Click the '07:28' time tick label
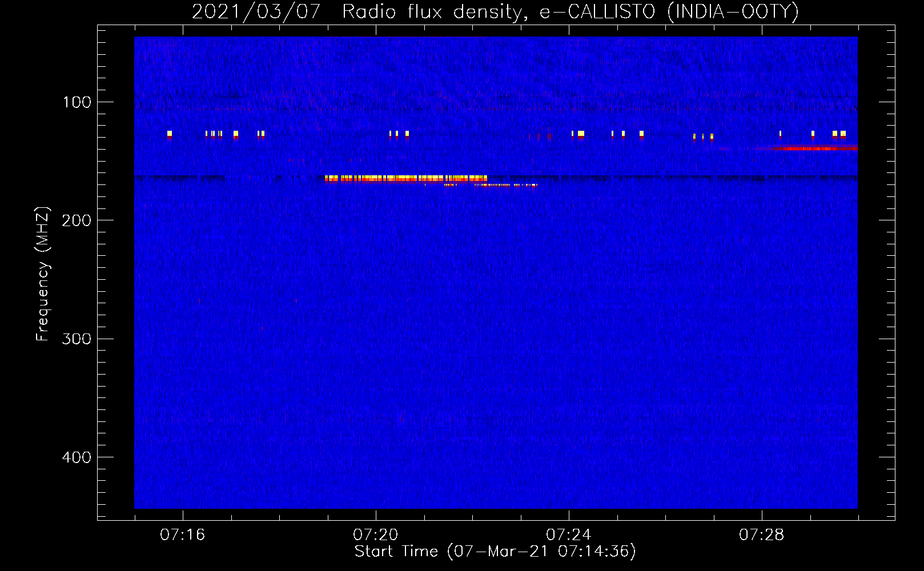Screen dimensions: 924x571 pyautogui.click(x=761, y=534)
